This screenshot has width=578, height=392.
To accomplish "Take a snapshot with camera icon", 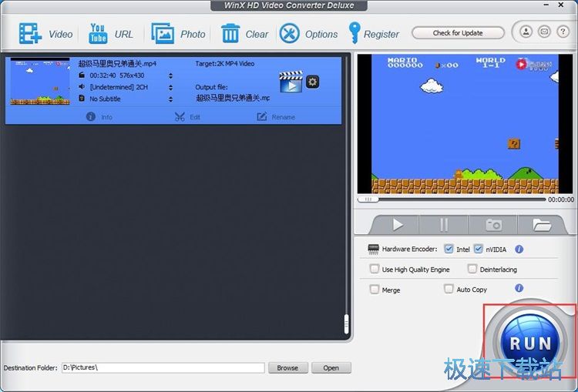I will 493,224.
